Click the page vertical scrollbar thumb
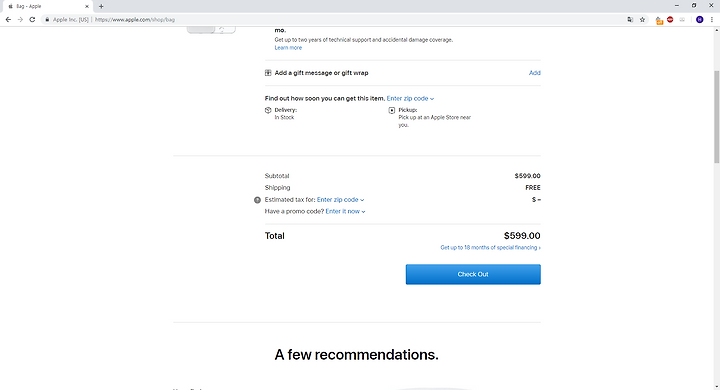The width and height of the screenshot is (720, 390). pos(716,117)
